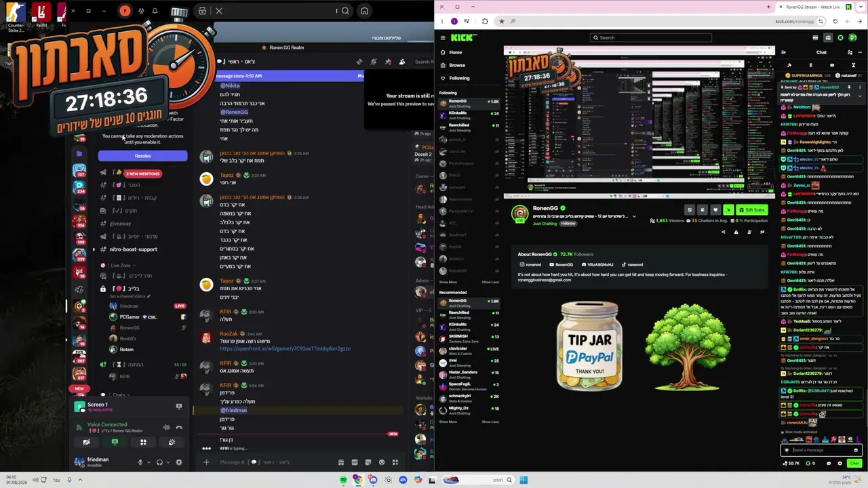Open Discord user settings gear

pos(179,462)
